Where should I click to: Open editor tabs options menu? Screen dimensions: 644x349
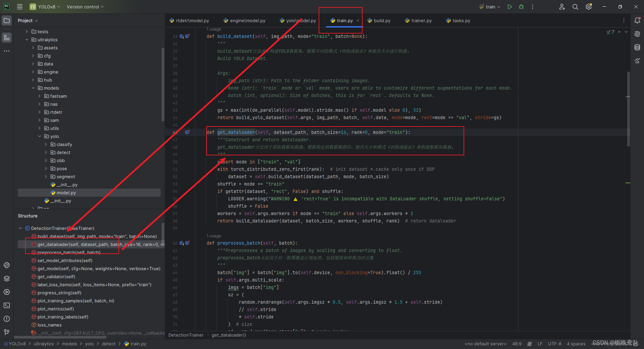coord(624,20)
